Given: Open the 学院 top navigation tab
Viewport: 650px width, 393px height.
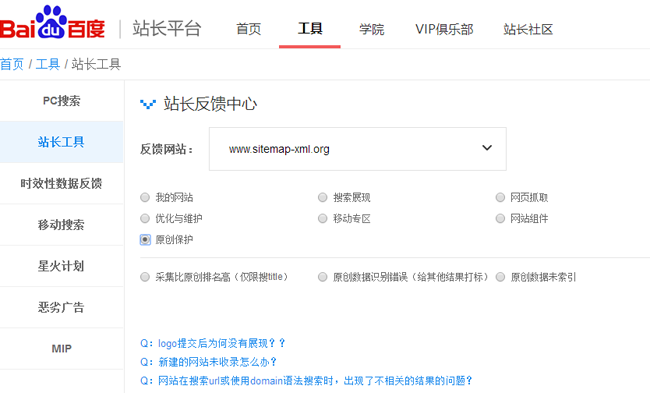Looking at the screenshot, I should tap(371, 29).
